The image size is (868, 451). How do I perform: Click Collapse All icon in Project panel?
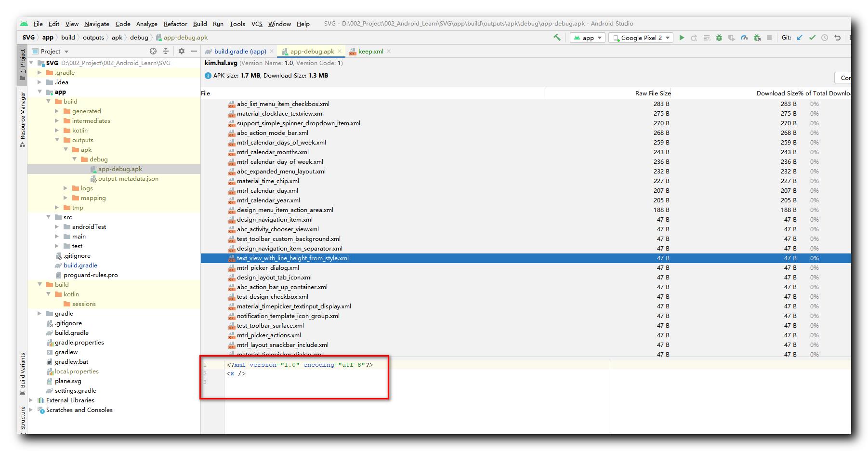click(166, 51)
